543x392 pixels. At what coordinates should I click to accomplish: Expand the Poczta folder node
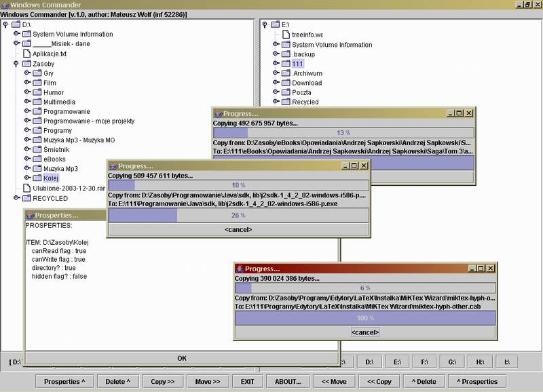point(276,92)
